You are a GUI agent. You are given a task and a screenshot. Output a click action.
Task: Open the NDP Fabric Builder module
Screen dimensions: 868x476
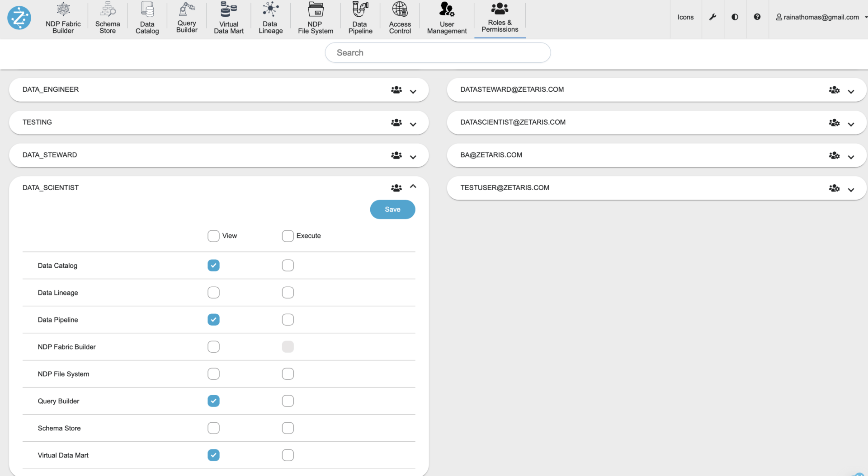[x=63, y=18]
